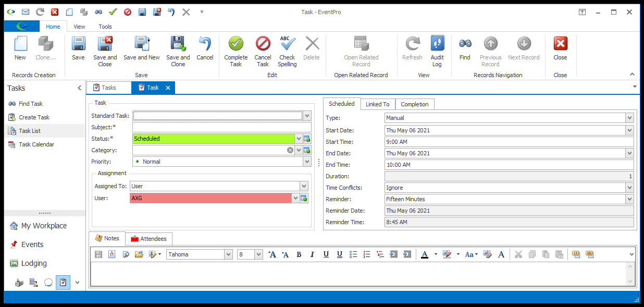Screen dimensions: 644x307
Task: Open the Reminder dropdown
Action: (x=630, y=199)
